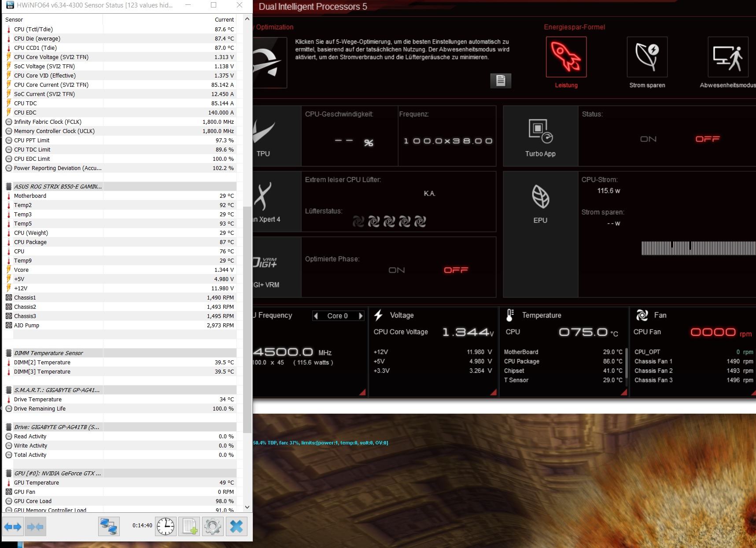Select the Chassis2 fan row
The width and height of the screenshot is (756, 548).
(x=119, y=307)
